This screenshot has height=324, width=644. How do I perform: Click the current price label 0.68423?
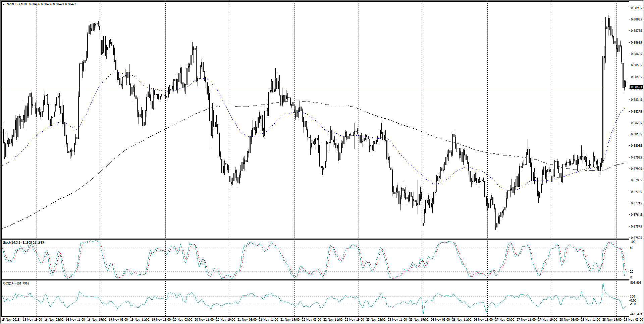click(636, 87)
